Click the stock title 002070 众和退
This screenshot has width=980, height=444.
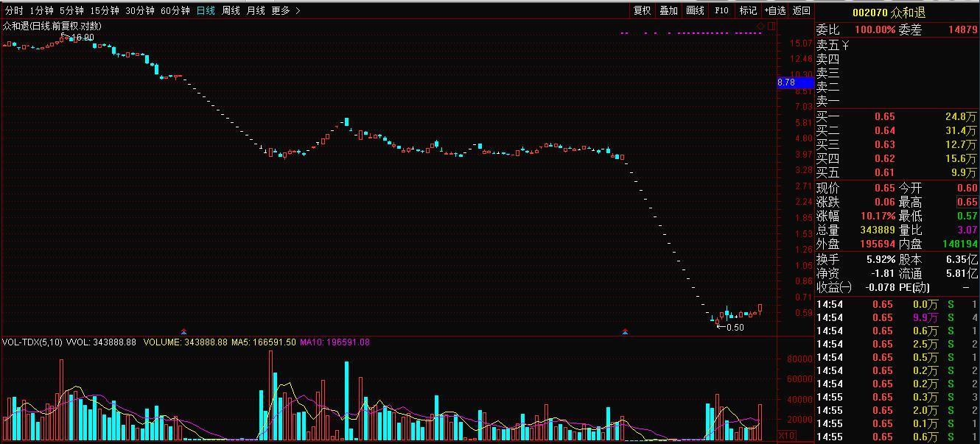click(889, 13)
